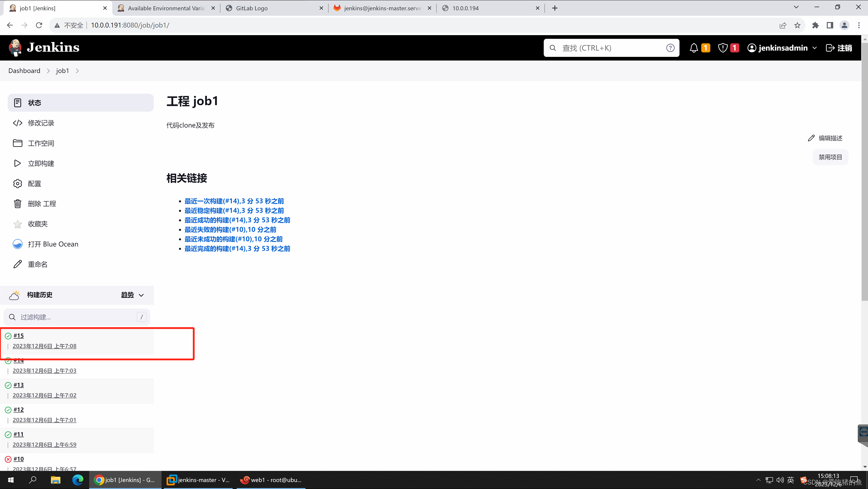Open a new browser tab

coord(555,8)
